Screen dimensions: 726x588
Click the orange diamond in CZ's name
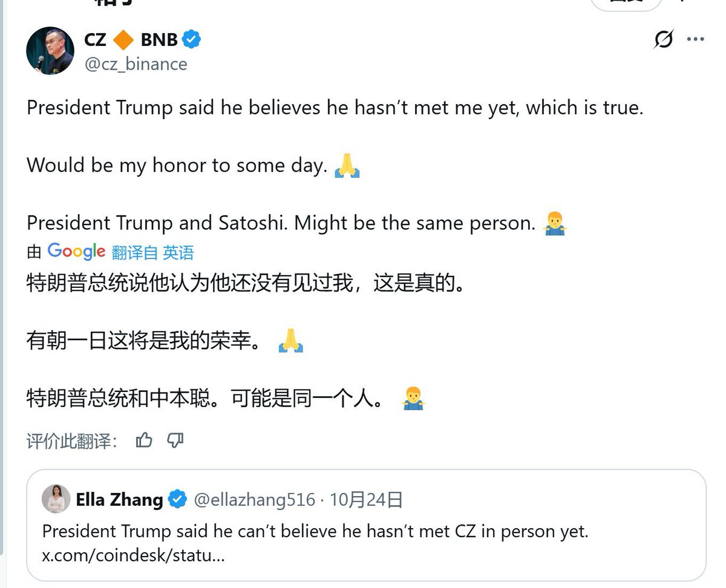coord(123,40)
